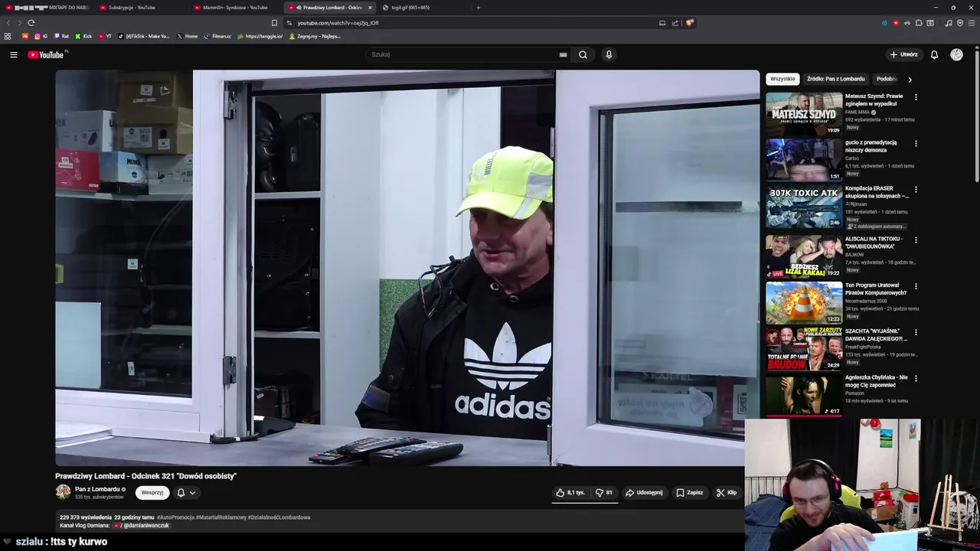980x551 pixels.
Task: Switch to the Mamm0n - Symbioza tab
Action: click(236, 8)
